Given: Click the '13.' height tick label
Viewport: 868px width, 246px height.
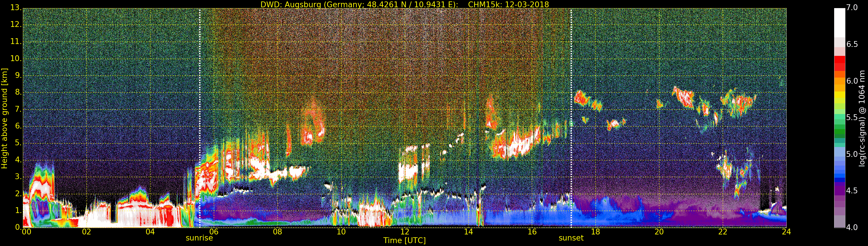Looking at the screenshot, I should click(16, 8).
